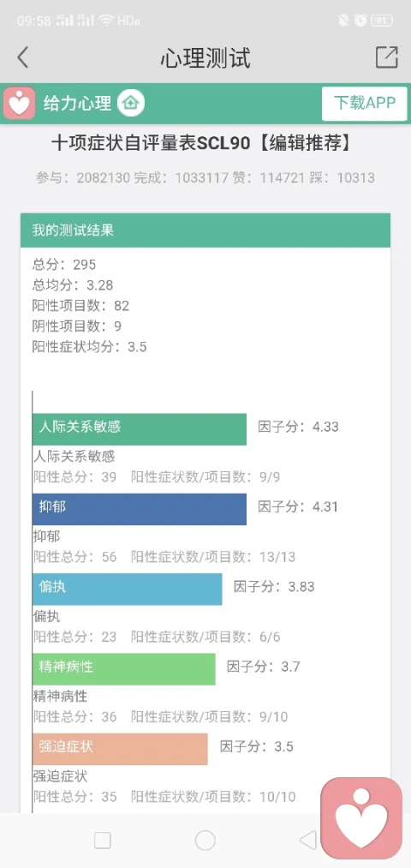Tap the back arrow in header
Screen dimensions: 411x868
point(22,57)
